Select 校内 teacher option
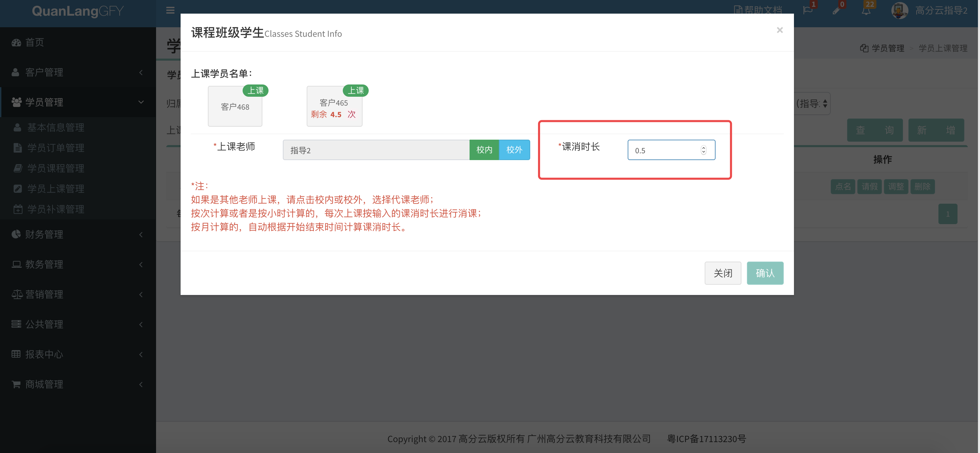The width and height of the screenshot is (980, 453). pos(484,150)
